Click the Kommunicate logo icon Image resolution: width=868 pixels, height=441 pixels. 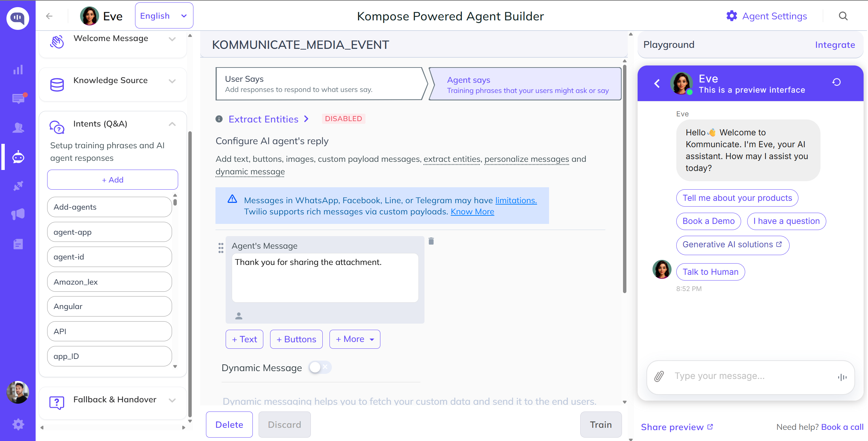(18, 18)
